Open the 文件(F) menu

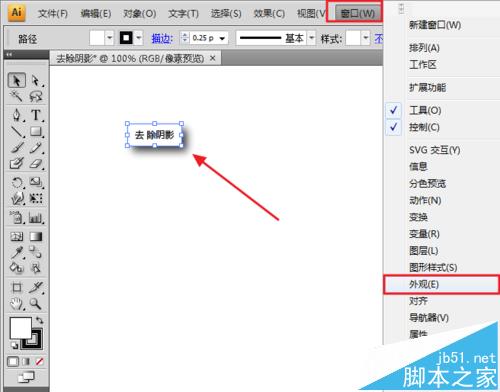click(x=53, y=14)
